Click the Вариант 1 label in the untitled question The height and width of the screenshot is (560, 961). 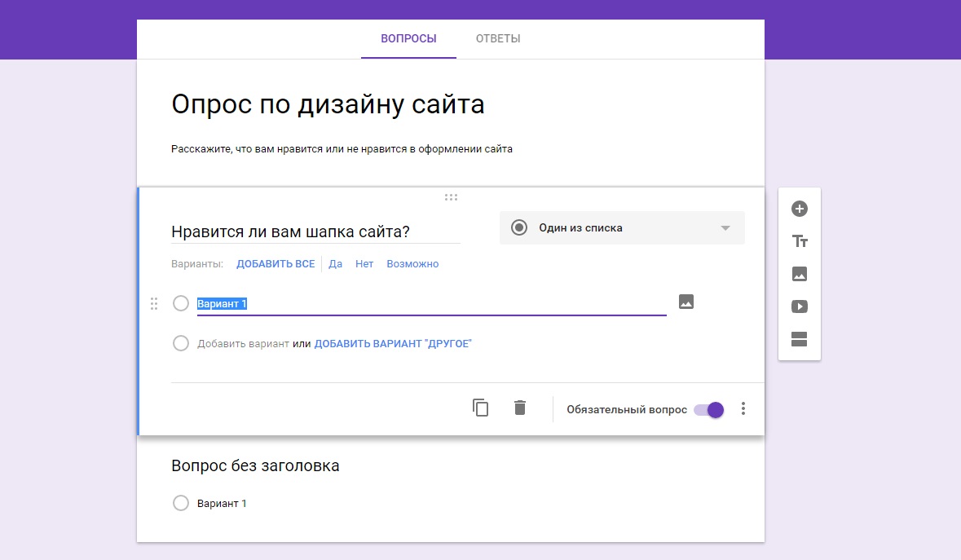pos(221,503)
